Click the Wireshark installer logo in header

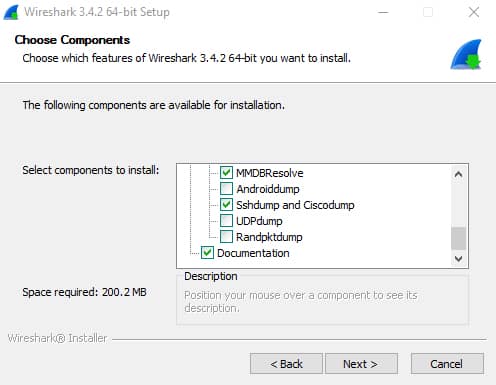click(466, 54)
